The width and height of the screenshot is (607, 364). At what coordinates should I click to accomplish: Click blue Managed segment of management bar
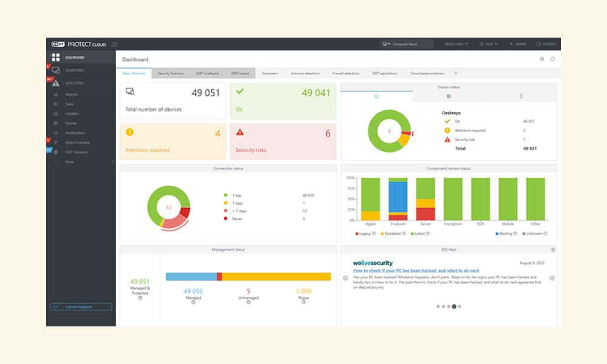pyautogui.click(x=191, y=277)
